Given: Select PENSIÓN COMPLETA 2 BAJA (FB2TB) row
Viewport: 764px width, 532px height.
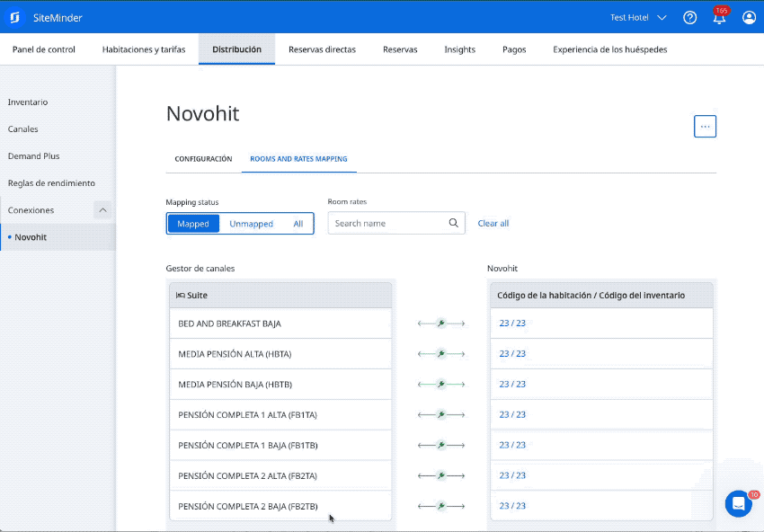Looking at the screenshot, I should click(280, 506).
